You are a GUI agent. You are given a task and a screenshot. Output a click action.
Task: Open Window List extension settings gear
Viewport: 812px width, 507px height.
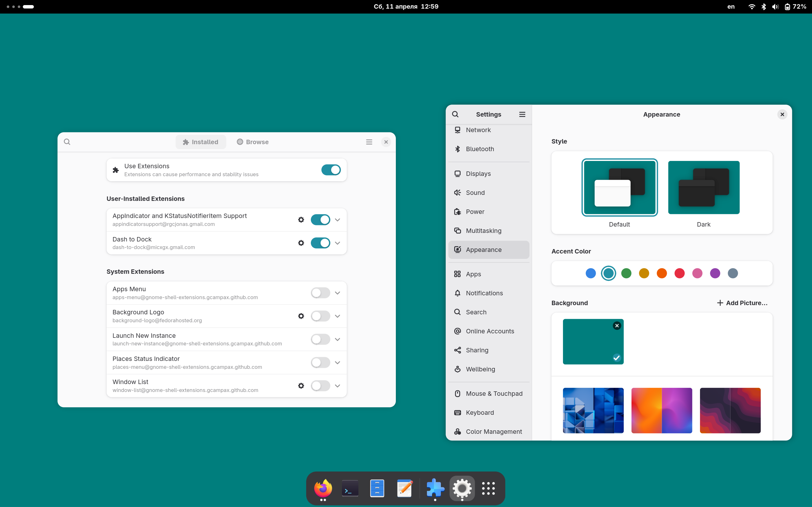[x=301, y=386]
